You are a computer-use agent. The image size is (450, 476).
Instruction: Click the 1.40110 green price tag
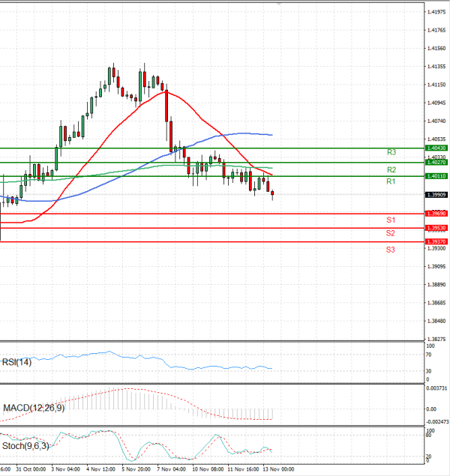(x=436, y=176)
